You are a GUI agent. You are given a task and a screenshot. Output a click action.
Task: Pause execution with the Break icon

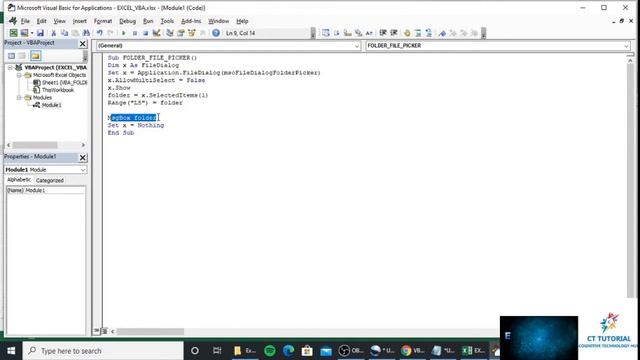pos(134,33)
